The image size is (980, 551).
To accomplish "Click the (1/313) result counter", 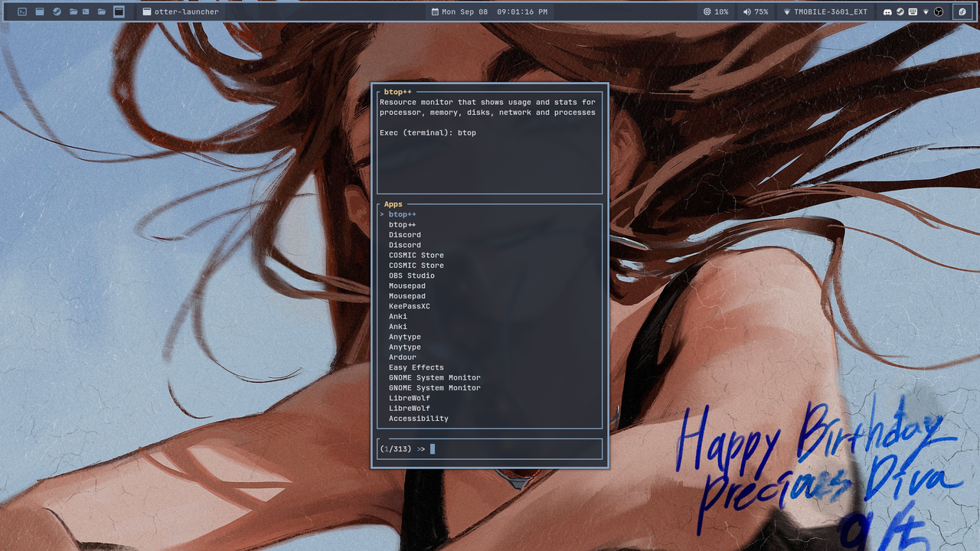I will coord(396,449).
